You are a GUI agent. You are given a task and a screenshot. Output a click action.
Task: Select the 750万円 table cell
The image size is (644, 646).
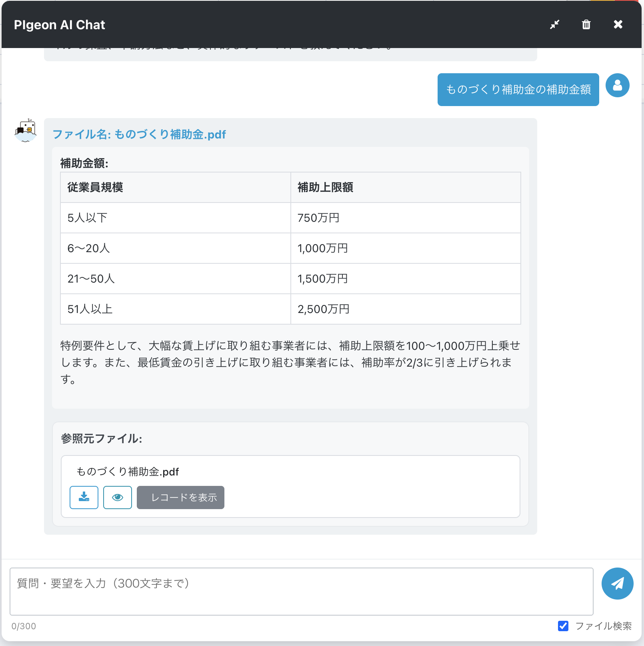318,218
